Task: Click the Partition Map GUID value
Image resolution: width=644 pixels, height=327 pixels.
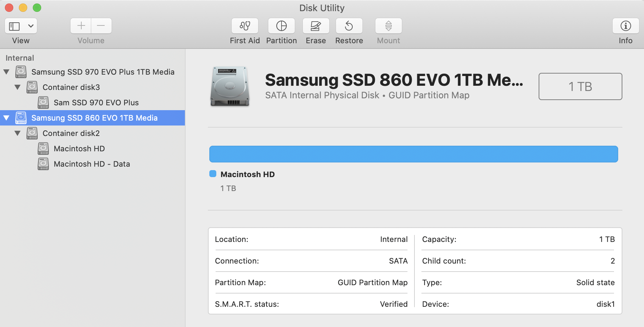Action: 373,282
